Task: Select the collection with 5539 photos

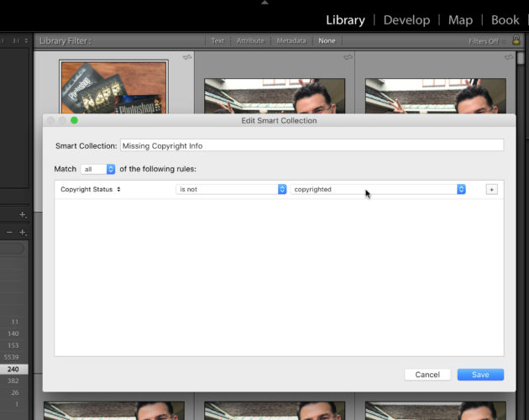Action: (x=14, y=357)
